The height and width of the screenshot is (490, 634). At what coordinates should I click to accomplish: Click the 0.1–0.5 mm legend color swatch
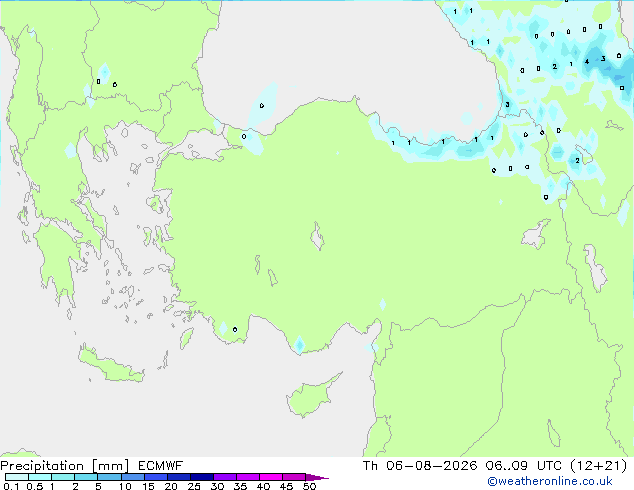[x=17, y=477]
